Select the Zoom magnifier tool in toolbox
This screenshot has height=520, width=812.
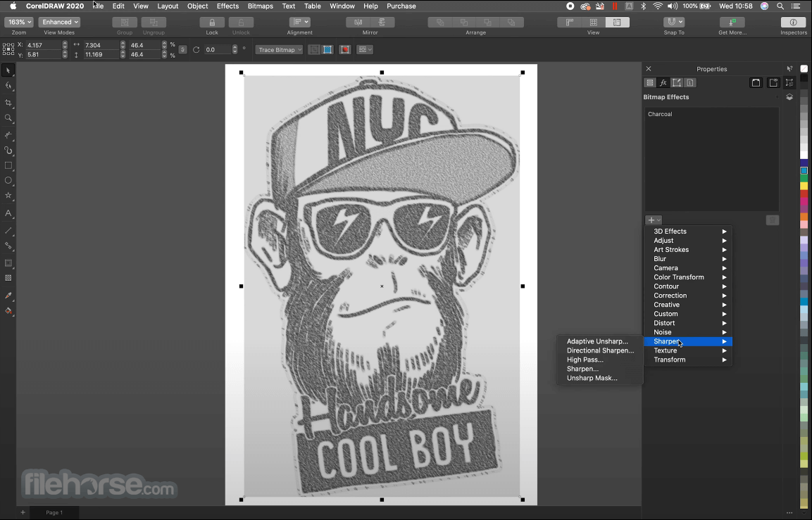point(8,118)
